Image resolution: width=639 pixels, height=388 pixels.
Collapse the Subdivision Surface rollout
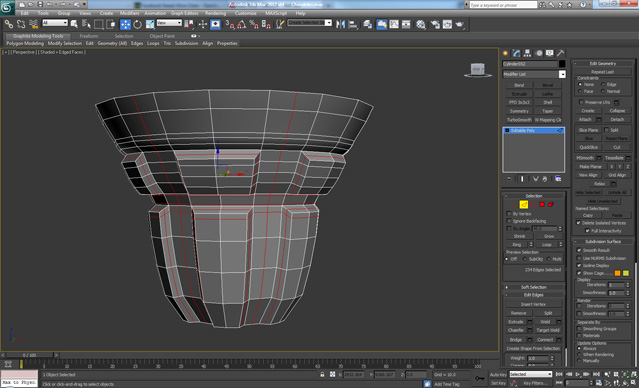(x=603, y=241)
